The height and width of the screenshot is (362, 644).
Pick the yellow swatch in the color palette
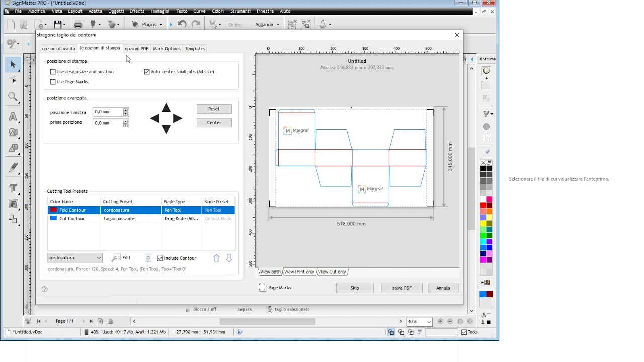tap(483, 223)
